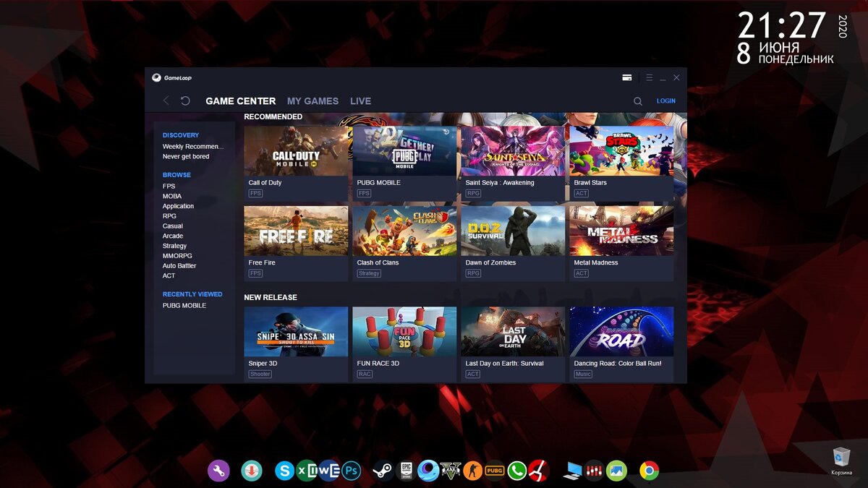The image size is (868, 488).
Task: Open the Epic Games Launcher from the taskbar
Action: tap(405, 470)
